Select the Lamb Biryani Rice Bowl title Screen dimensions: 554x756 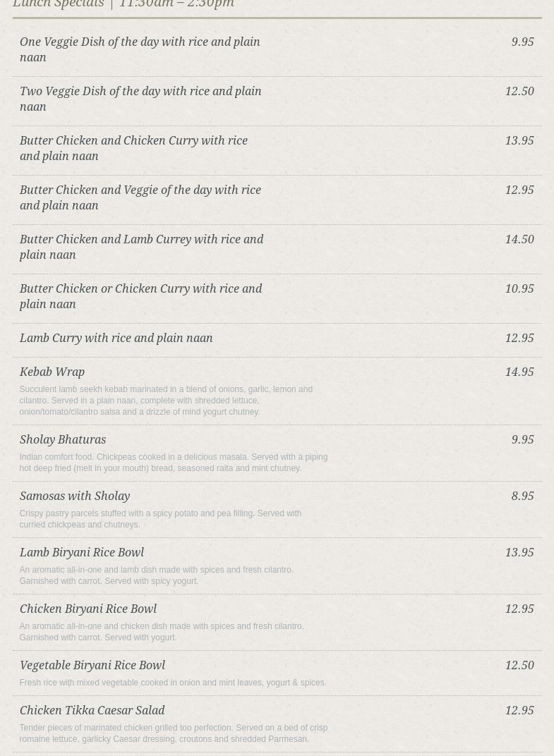coord(81,553)
